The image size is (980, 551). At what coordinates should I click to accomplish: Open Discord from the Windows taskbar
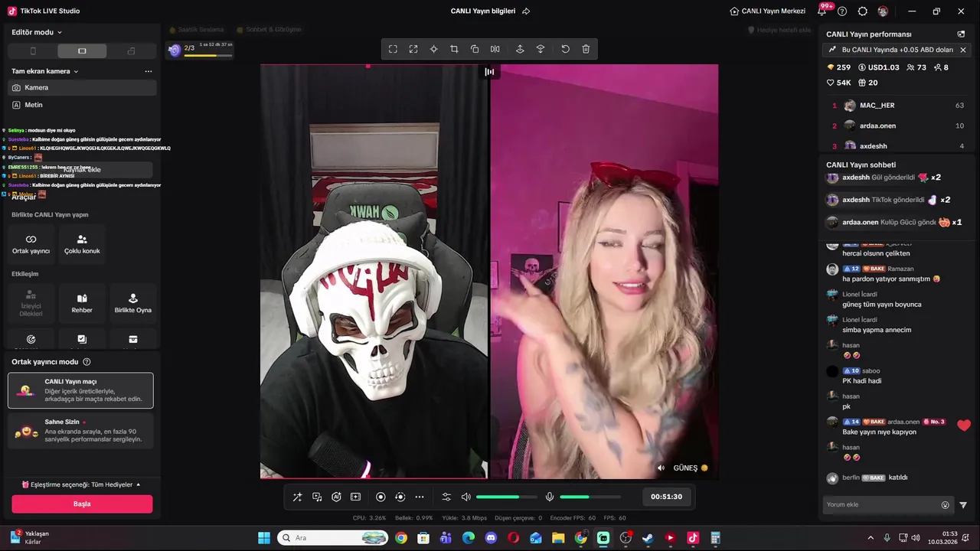[x=491, y=538]
